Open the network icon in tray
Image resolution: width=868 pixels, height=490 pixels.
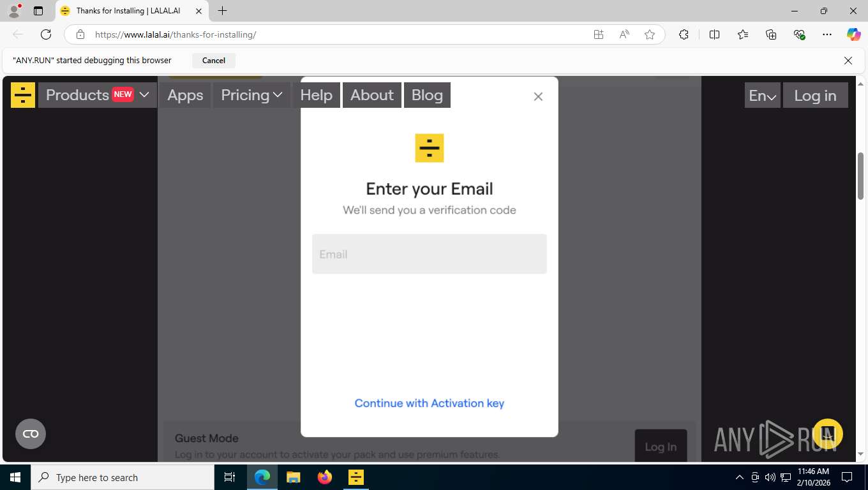pyautogui.click(x=786, y=477)
